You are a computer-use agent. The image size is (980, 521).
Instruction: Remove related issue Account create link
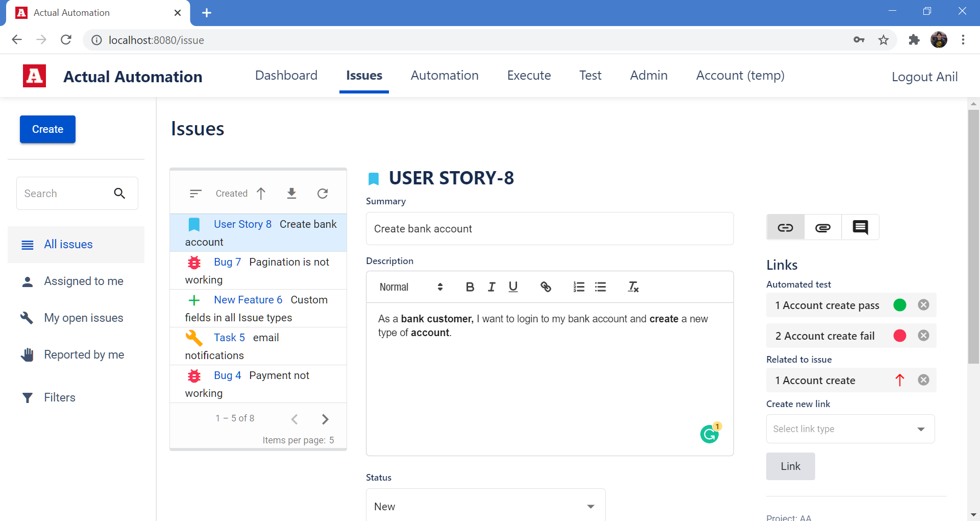(923, 380)
